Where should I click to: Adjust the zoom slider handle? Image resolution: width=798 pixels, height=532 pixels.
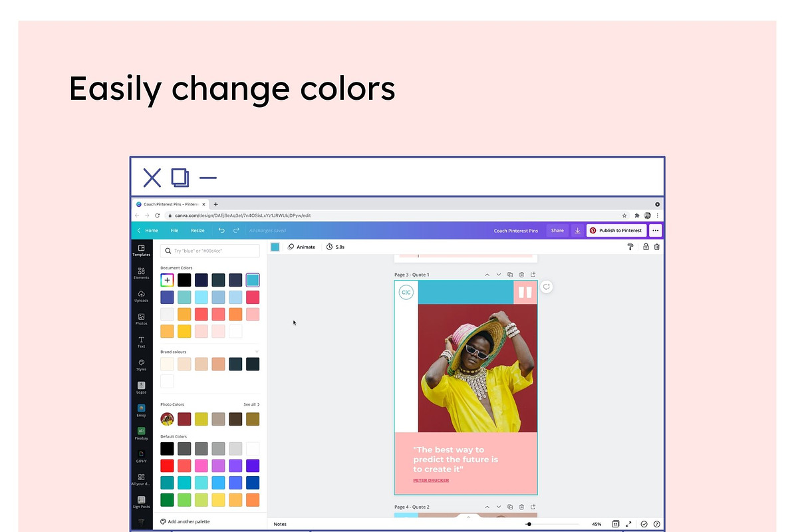[x=529, y=524]
